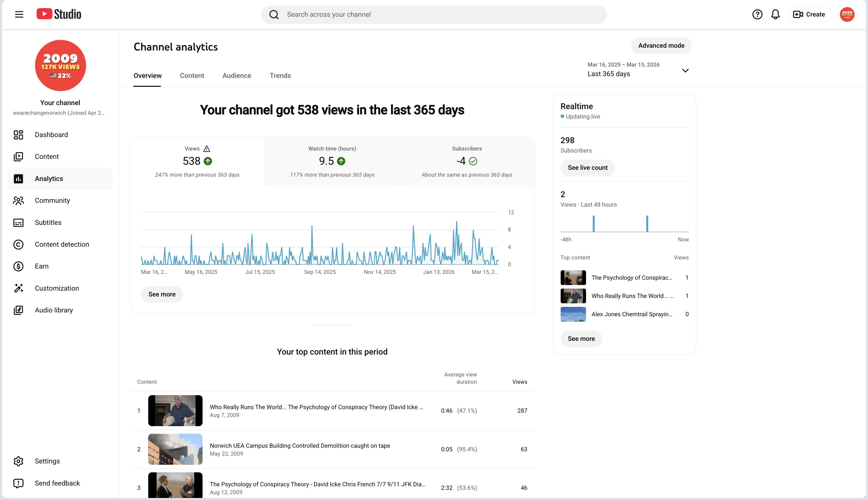Image resolution: width=868 pixels, height=500 pixels.
Task: Open Norwich UEA Campus Building video thumbnail
Action: pyautogui.click(x=175, y=449)
